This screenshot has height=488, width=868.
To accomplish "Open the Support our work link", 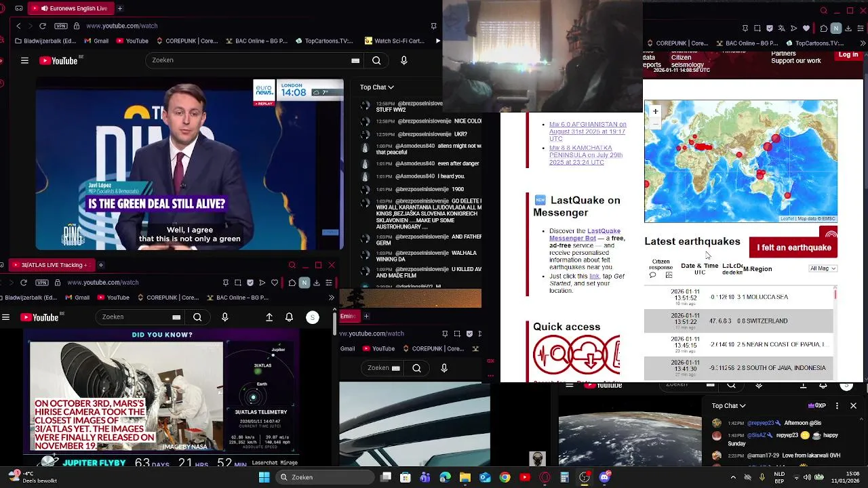I will click(796, 61).
